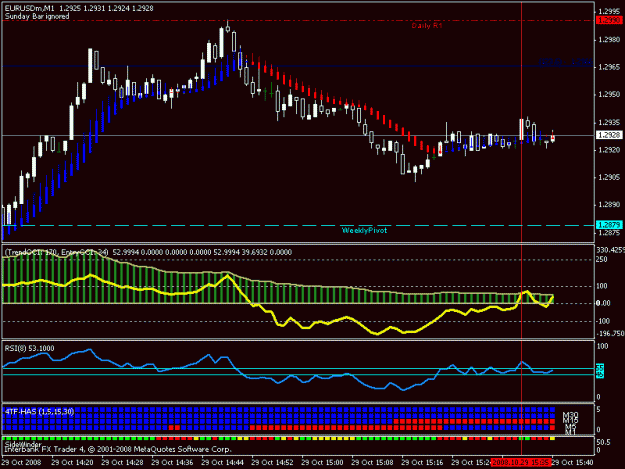Click the cyan RSI level tag on scale
The width and height of the screenshot is (625, 469).
(x=600, y=371)
